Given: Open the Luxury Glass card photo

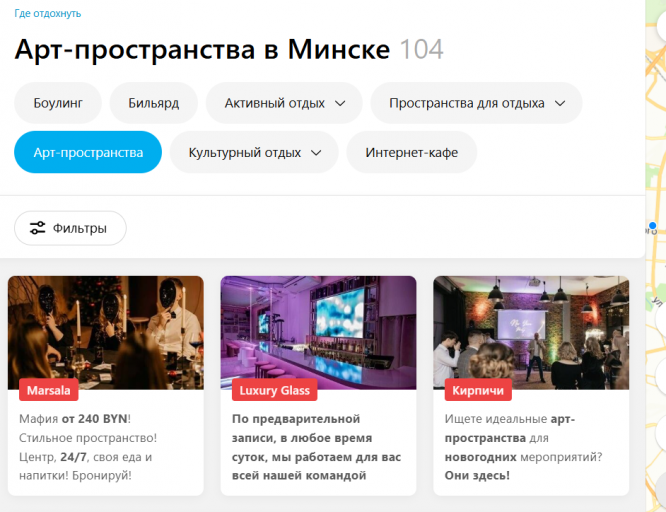Looking at the screenshot, I should point(319,333).
